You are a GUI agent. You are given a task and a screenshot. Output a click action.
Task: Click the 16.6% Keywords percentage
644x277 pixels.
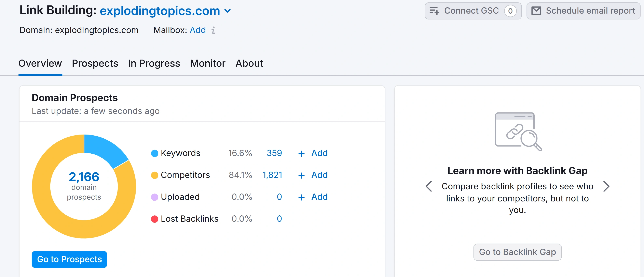click(240, 153)
